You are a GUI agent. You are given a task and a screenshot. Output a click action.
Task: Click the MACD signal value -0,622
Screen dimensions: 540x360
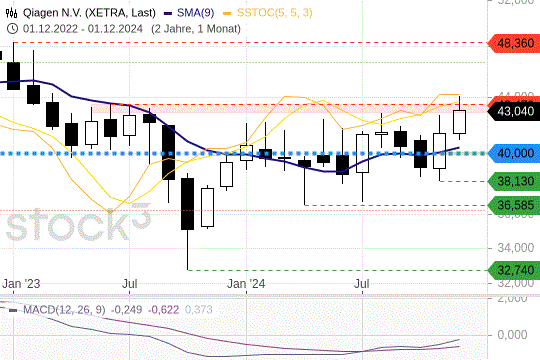(164, 310)
